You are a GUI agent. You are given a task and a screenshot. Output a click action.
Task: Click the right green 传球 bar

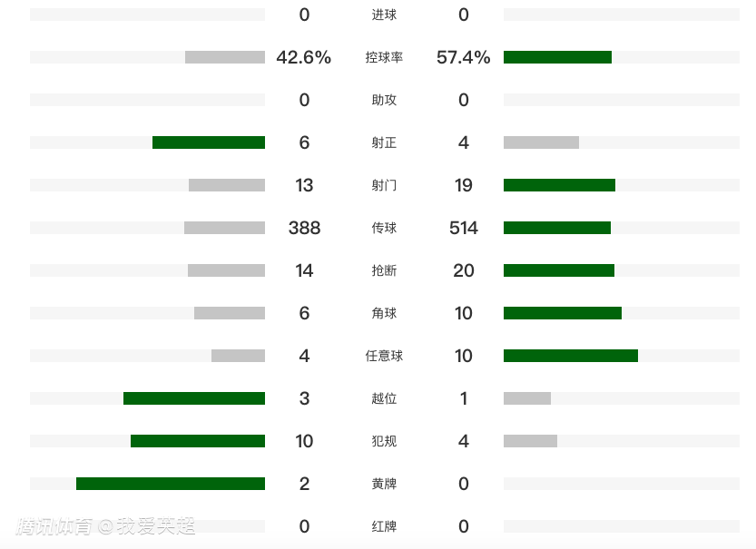556,228
